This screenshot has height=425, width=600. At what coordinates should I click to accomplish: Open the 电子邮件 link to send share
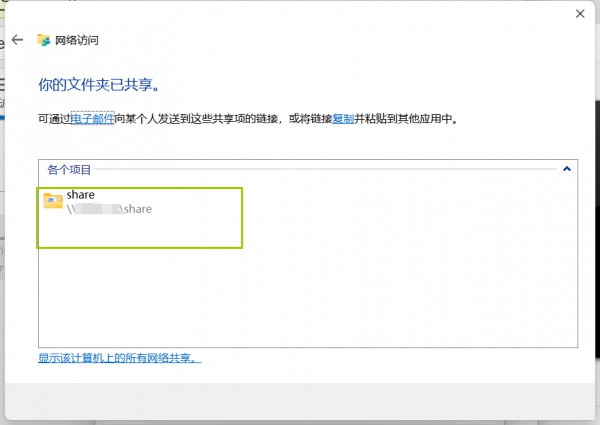pos(93,119)
